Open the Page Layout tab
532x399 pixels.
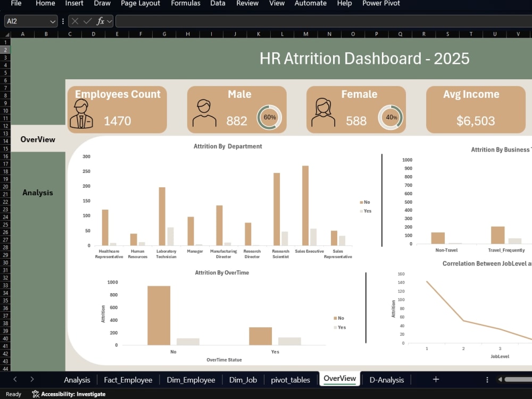(140, 3)
